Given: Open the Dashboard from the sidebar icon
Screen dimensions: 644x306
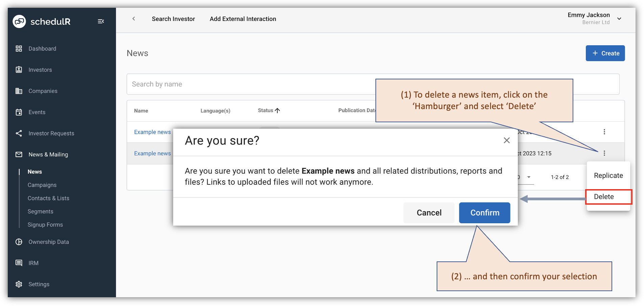Looking at the screenshot, I should tap(19, 48).
